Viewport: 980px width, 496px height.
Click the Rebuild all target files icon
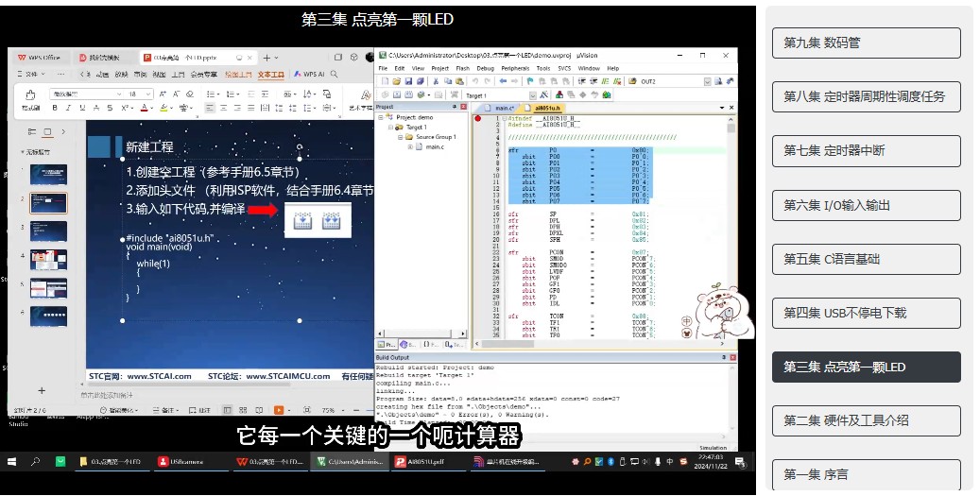(409, 95)
